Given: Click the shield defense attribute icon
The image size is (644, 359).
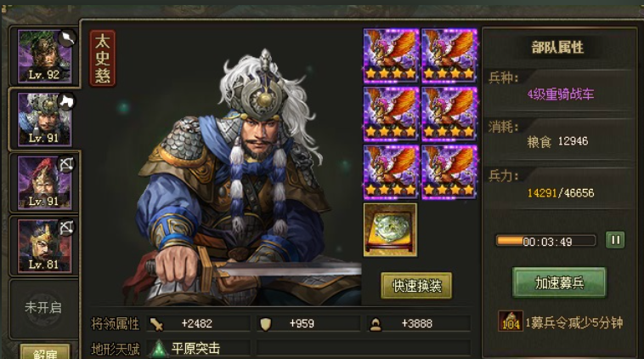Looking at the screenshot, I should click(266, 324).
